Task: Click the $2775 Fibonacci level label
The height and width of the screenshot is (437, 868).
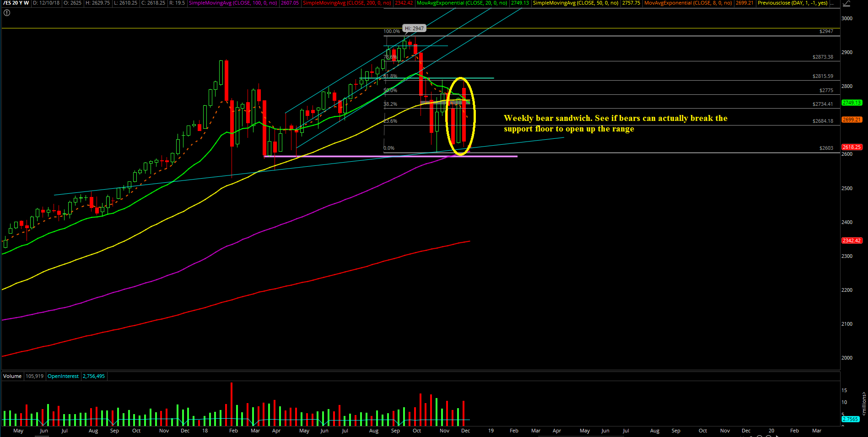Action: [826, 91]
